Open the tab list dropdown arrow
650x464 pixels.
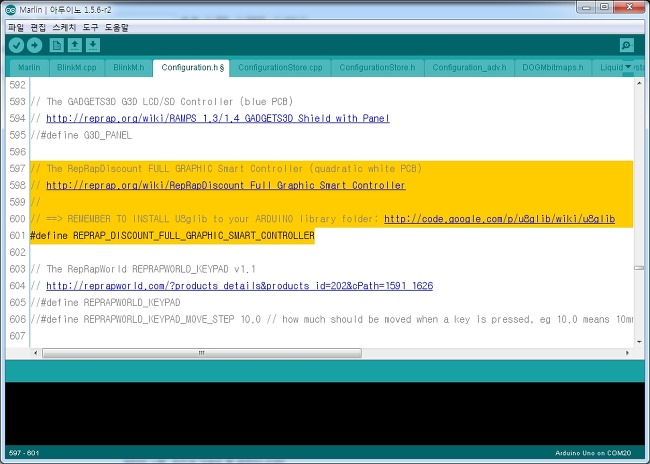click(628, 67)
